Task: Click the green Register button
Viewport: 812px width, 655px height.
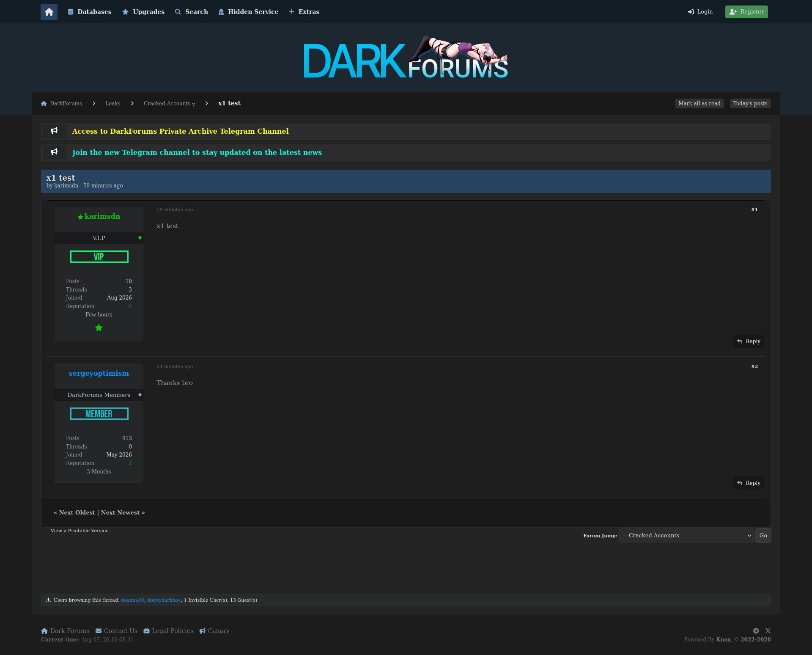Action: [746, 12]
